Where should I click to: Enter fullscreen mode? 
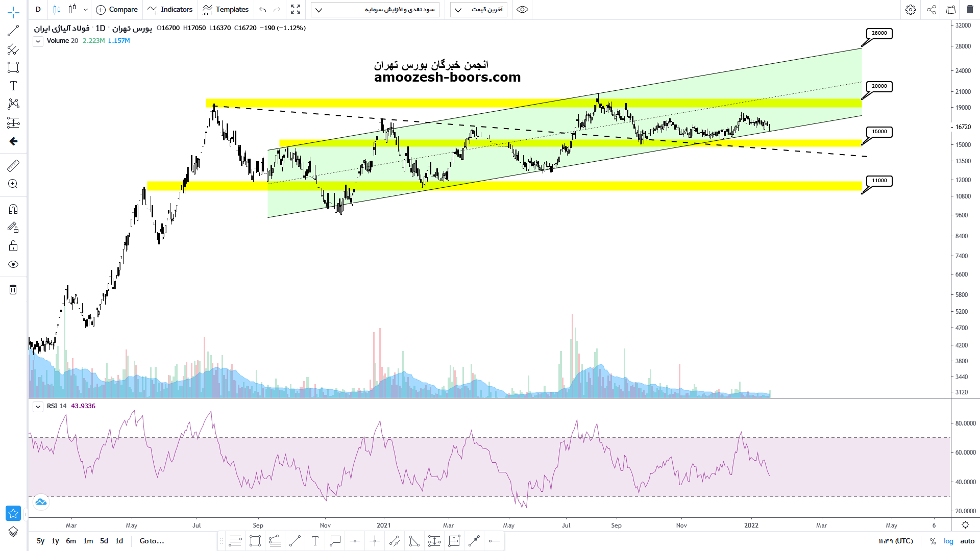pos(296,10)
